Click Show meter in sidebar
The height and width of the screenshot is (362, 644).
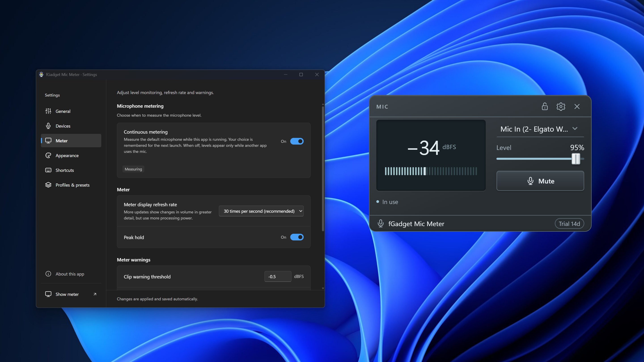(71, 294)
